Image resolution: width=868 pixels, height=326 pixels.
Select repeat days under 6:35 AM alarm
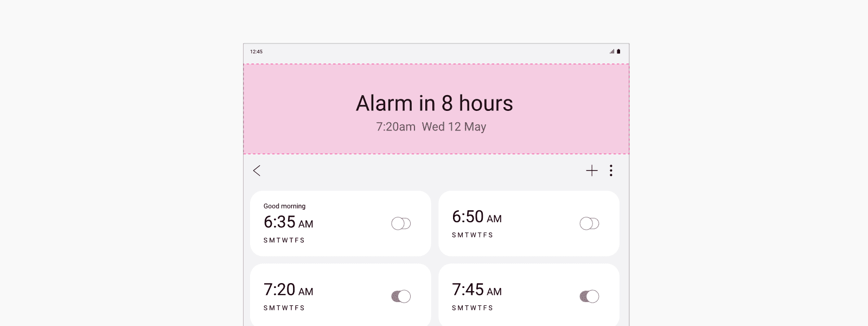[284, 240]
